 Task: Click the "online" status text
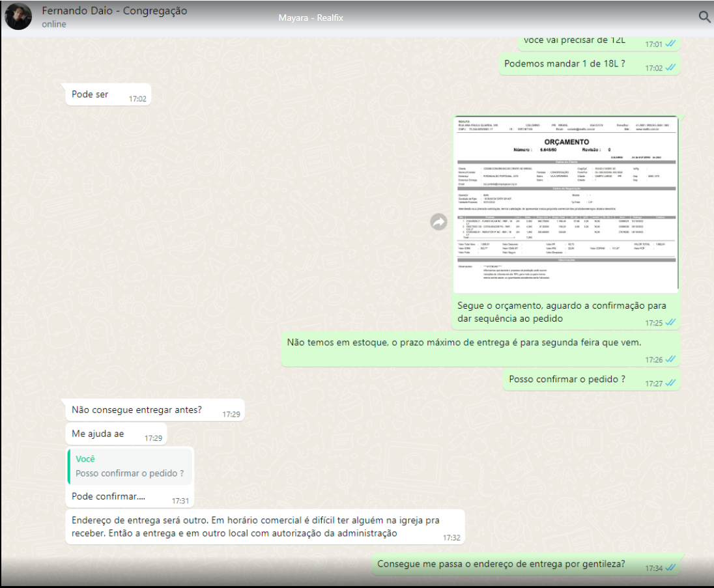(x=54, y=24)
